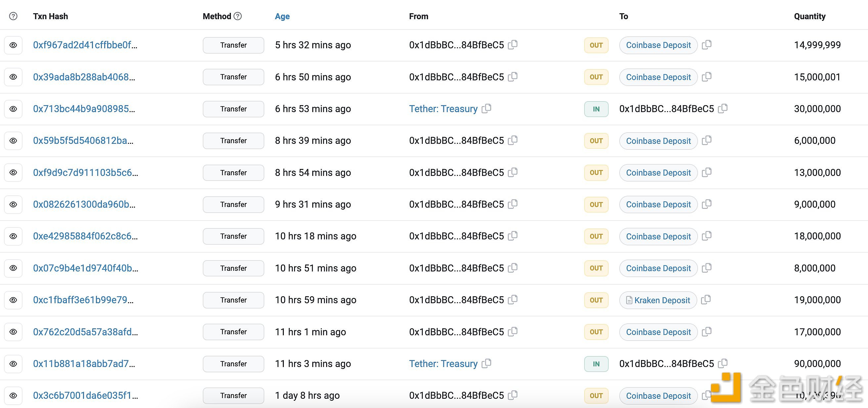Screen dimensions: 868x408
Task: Copy From address in 6 hrs 50 mins row
Action: [513, 76]
